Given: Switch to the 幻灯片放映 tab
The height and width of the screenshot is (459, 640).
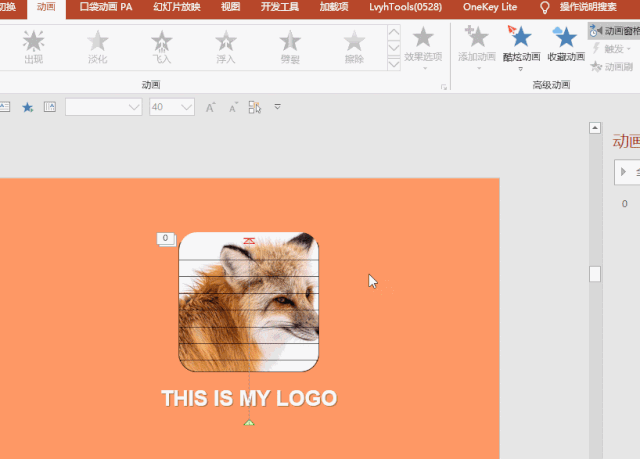Looking at the screenshot, I should [x=176, y=7].
